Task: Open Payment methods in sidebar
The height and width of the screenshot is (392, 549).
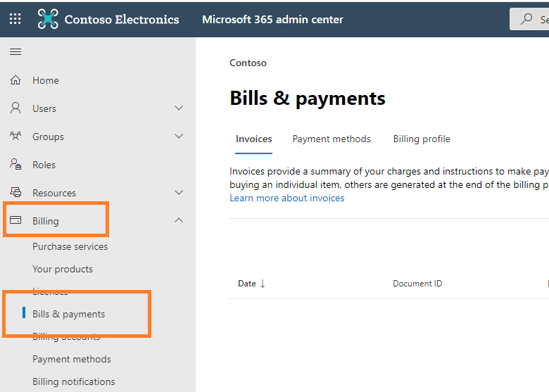Action: coord(72,360)
